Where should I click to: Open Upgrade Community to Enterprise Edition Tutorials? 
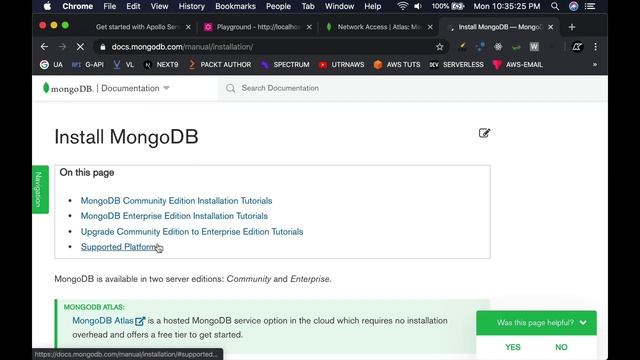point(192,231)
